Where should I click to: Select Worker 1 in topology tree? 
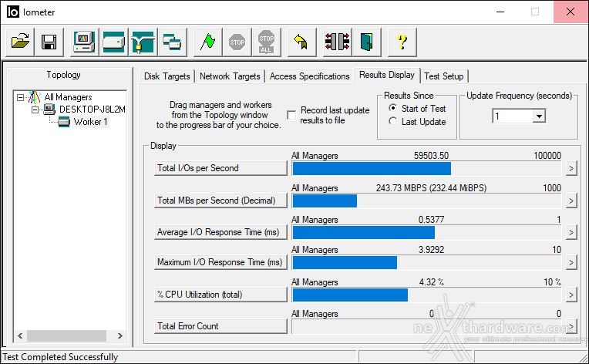point(90,122)
